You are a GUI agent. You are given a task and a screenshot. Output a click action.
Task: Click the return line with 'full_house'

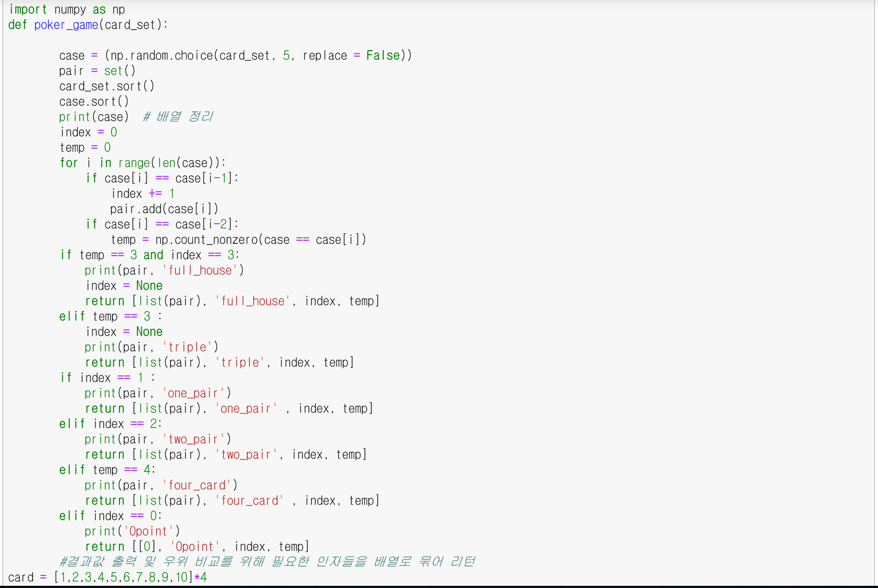232,301
